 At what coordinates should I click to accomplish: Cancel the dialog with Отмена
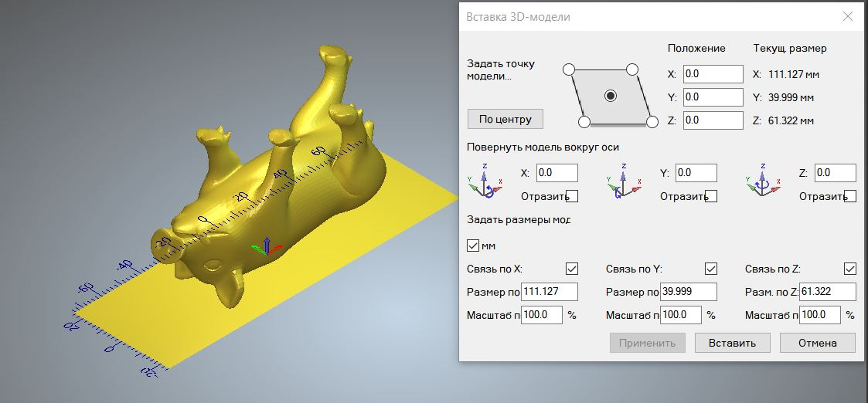[817, 343]
